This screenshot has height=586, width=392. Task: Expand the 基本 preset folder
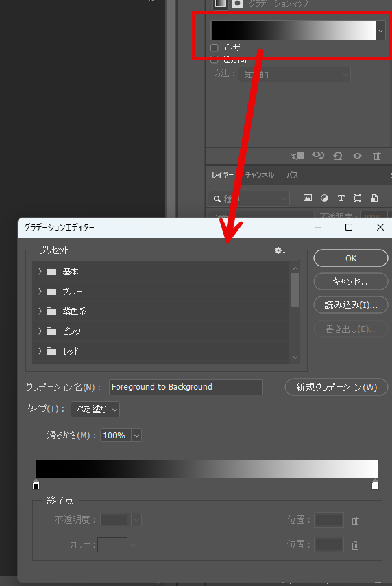[x=40, y=271]
